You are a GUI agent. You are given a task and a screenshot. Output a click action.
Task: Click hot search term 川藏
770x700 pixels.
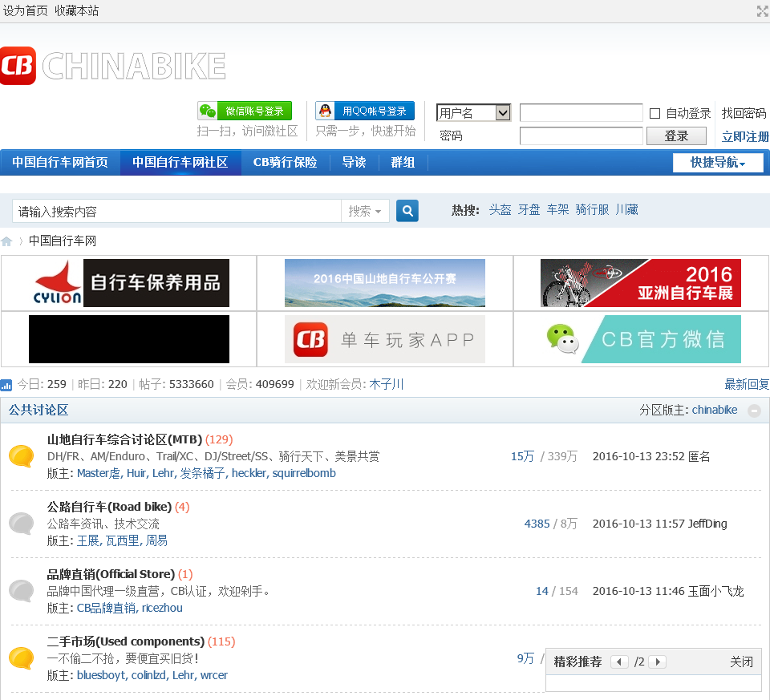627,210
